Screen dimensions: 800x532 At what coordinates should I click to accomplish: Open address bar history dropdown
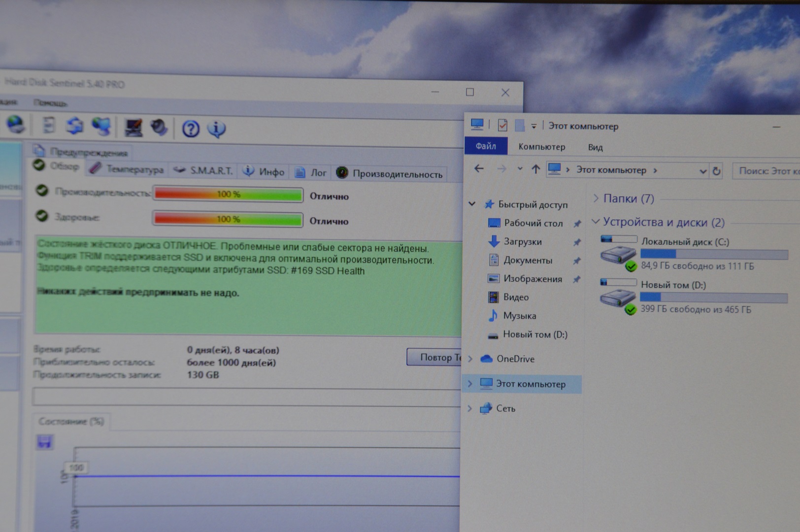click(x=703, y=171)
